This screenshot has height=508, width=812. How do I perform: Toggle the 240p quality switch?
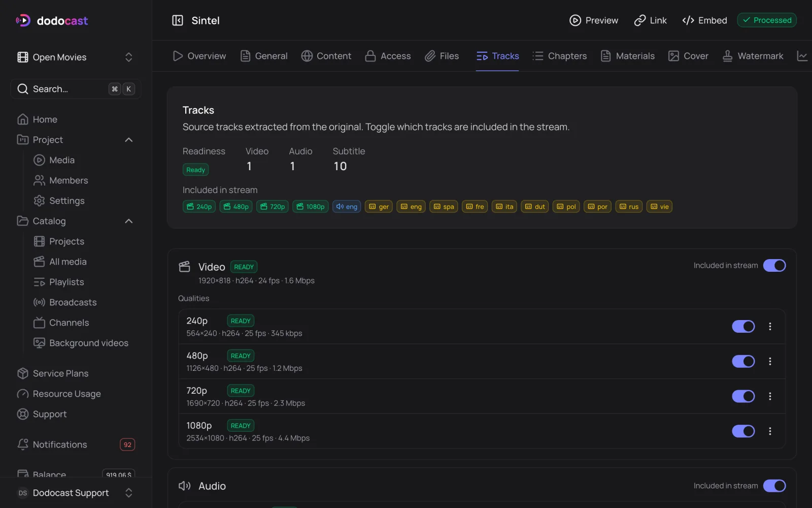click(x=743, y=327)
